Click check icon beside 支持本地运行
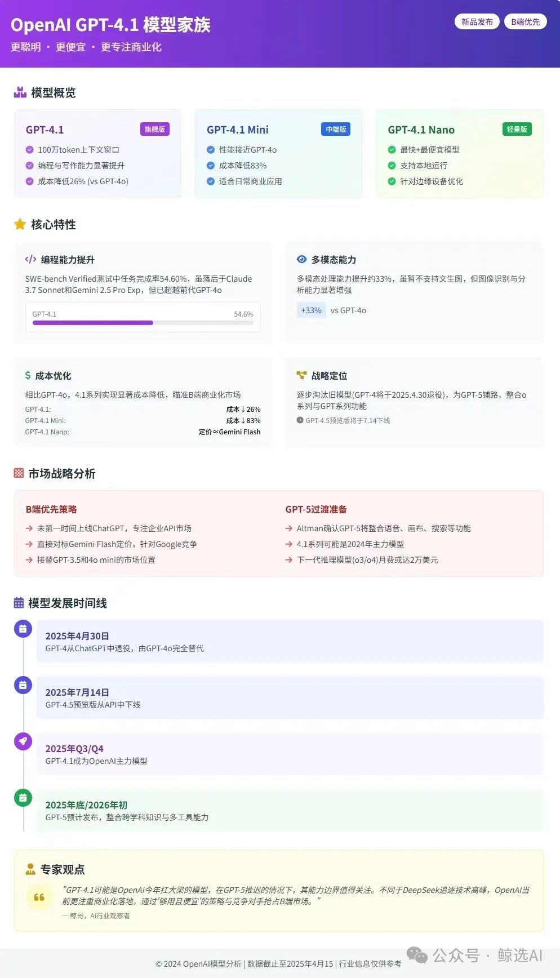 (392, 166)
